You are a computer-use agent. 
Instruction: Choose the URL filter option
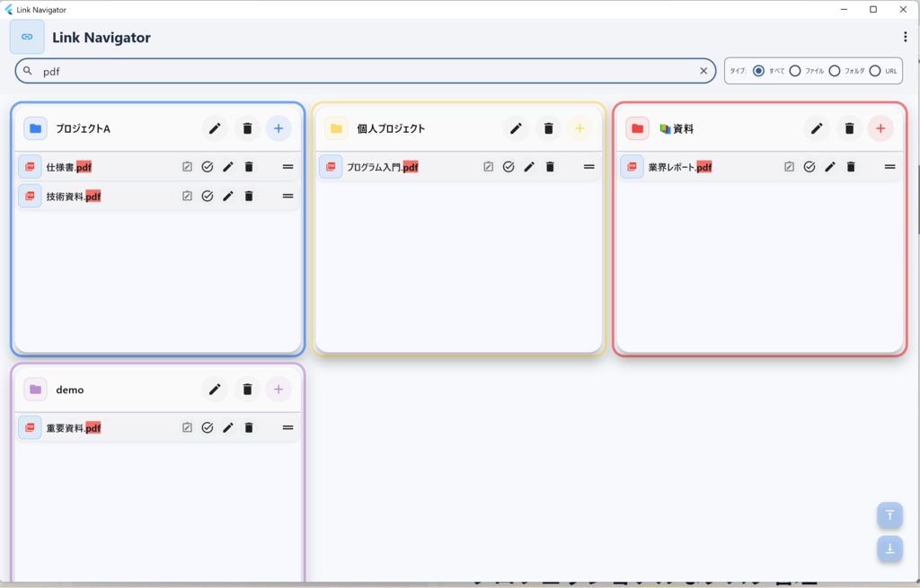(876, 70)
